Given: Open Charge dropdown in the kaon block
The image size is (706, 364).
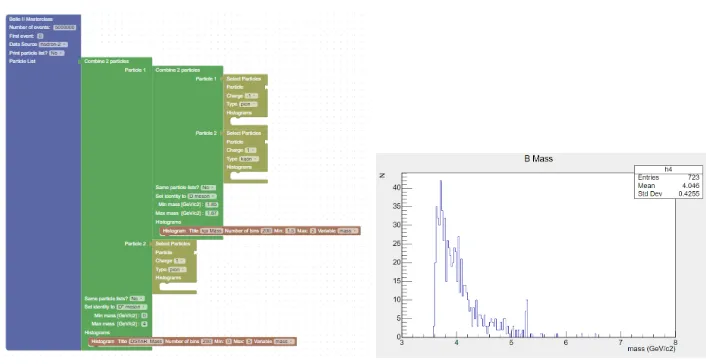Looking at the screenshot, I should click(x=250, y=150).
